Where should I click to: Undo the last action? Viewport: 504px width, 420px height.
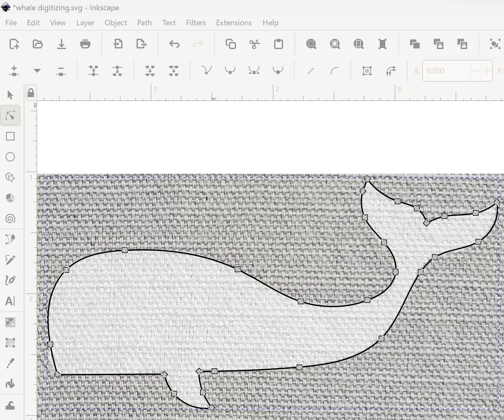click(174, 44)
